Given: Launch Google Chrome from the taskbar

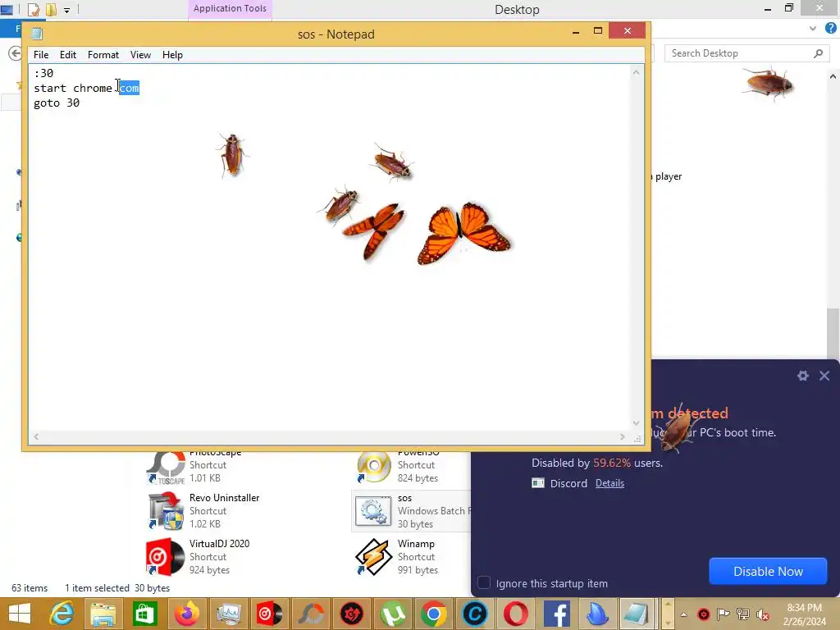Looking at the screenshot, I should tap(434, 614).
